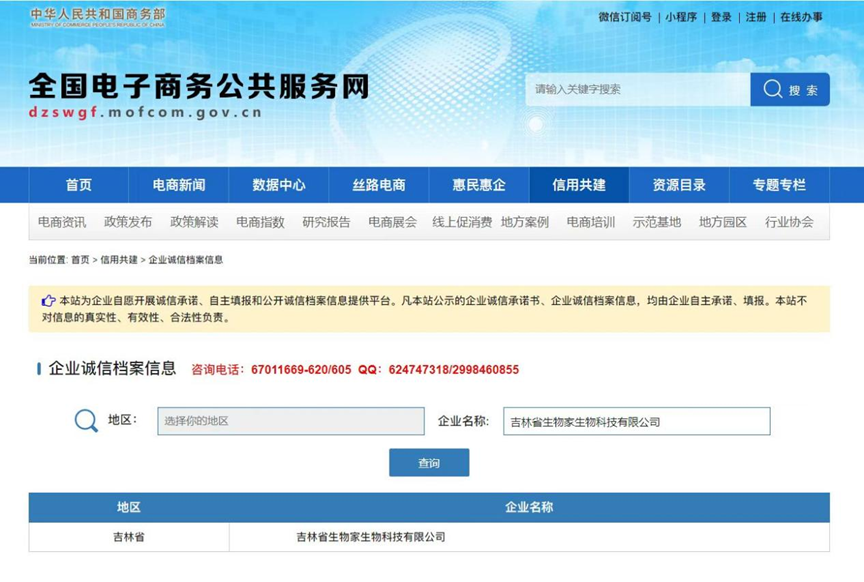This screenshot has height=582, width=864.
Task: Select the 信用共建 navigation tab
Action: coord(579,185)
